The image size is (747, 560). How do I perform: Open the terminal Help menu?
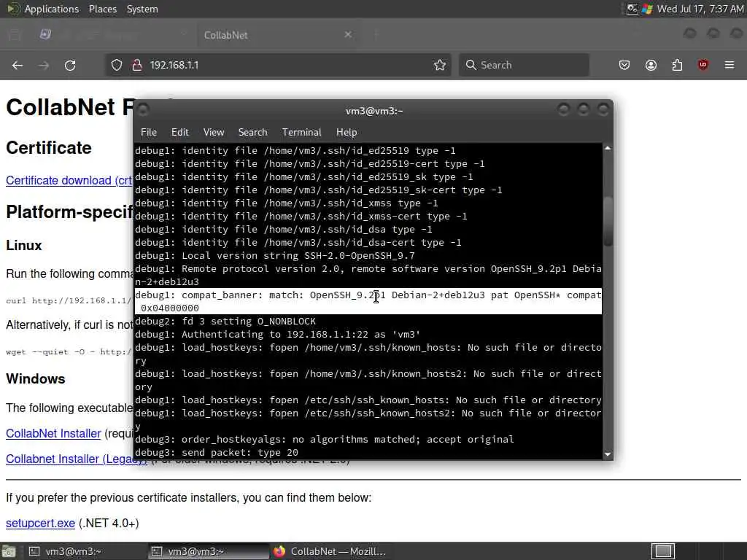pyautogui.click(x=347, y=133)
